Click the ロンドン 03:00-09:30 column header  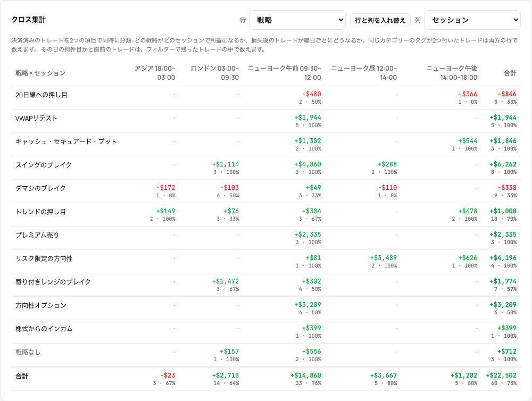tap(214, 73)
